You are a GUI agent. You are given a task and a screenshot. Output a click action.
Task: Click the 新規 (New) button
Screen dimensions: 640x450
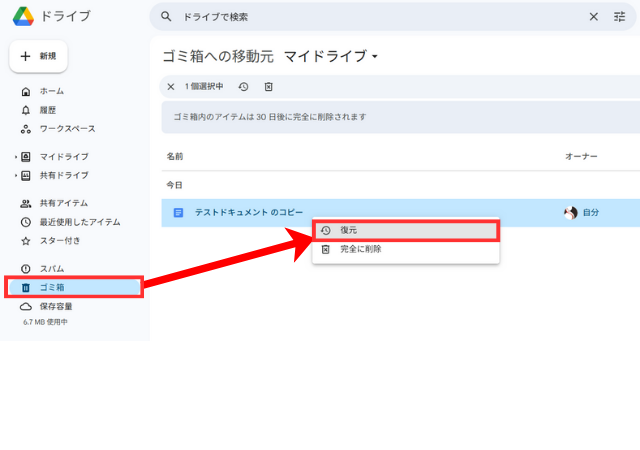pyautogui.click(x=38, y=57)
